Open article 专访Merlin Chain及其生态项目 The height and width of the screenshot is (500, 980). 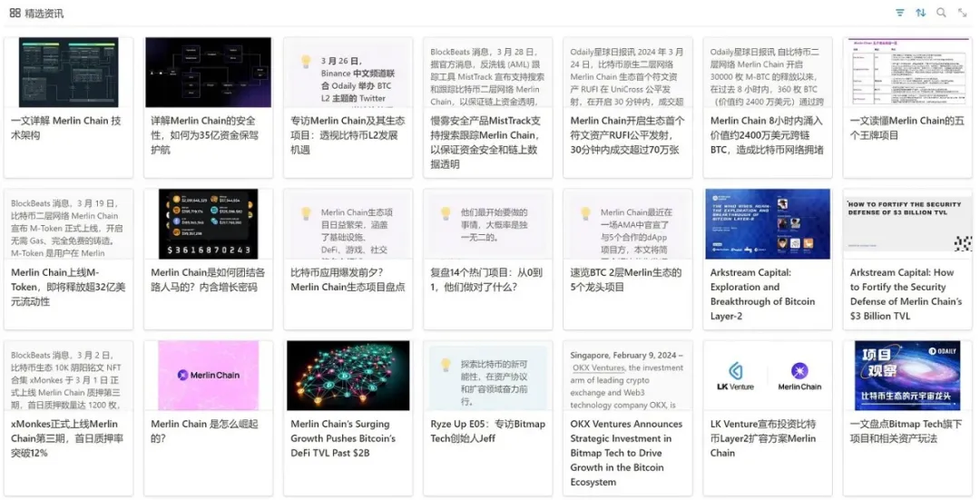(348, 135)
